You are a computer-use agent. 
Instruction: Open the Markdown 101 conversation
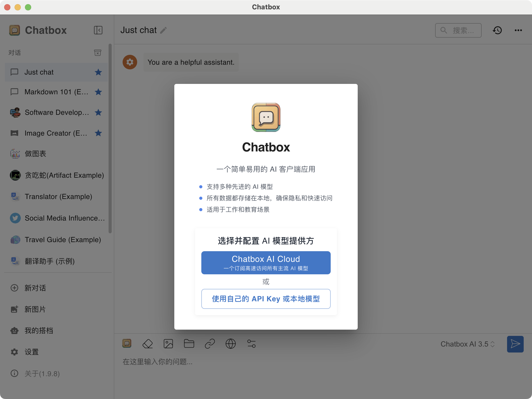coord(56,92)
